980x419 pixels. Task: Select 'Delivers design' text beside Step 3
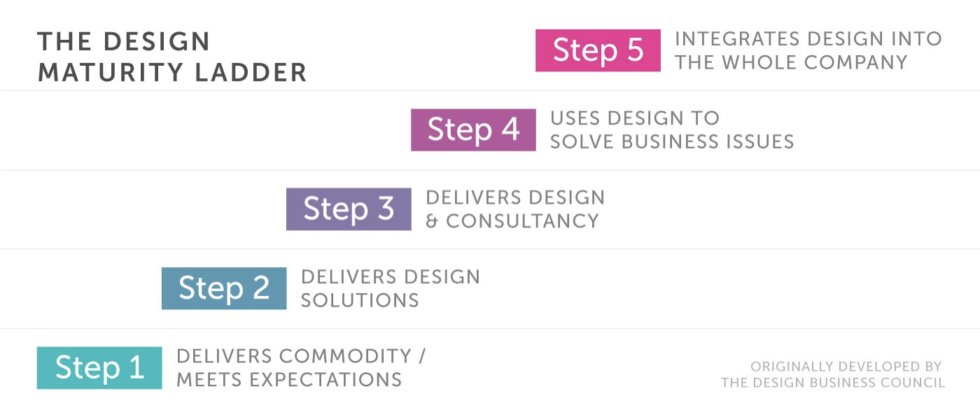tap(515, 197)
